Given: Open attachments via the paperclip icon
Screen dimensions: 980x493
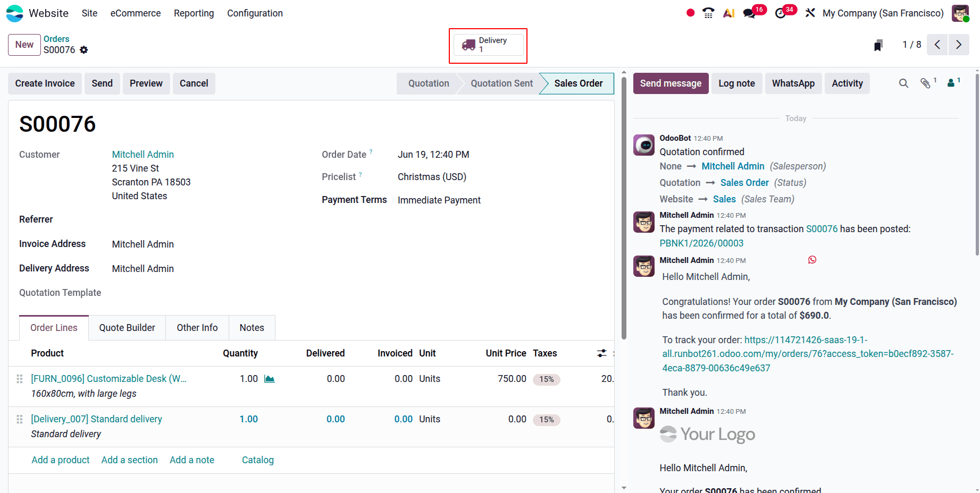Looking at the screenshot, I should coord(926,83).
